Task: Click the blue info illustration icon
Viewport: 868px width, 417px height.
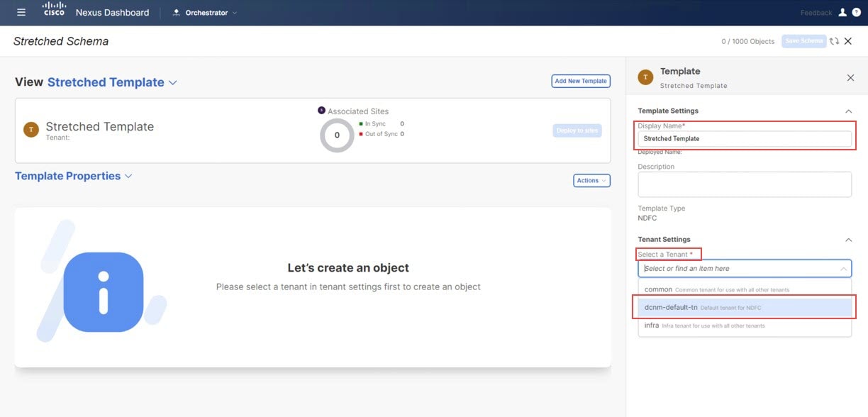Action: (x=104, y=291)
